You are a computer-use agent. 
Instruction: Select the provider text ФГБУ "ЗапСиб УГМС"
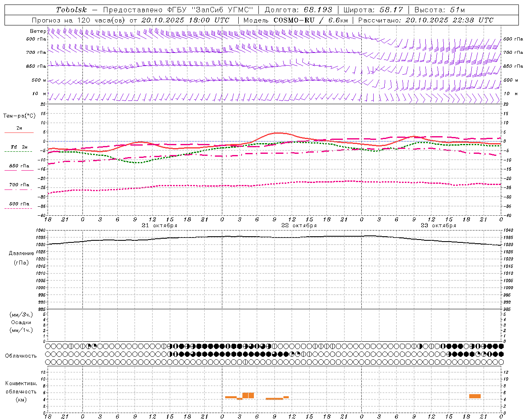pos(210,10)
